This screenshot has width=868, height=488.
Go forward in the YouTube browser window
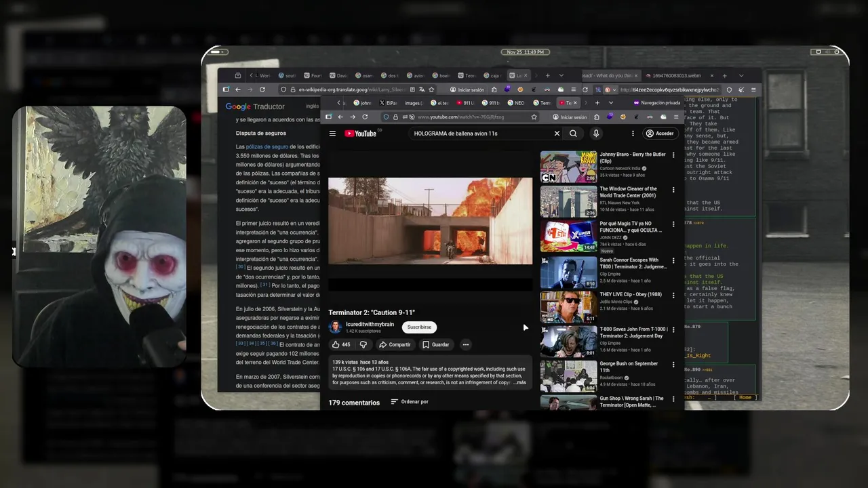coord(352,117)
